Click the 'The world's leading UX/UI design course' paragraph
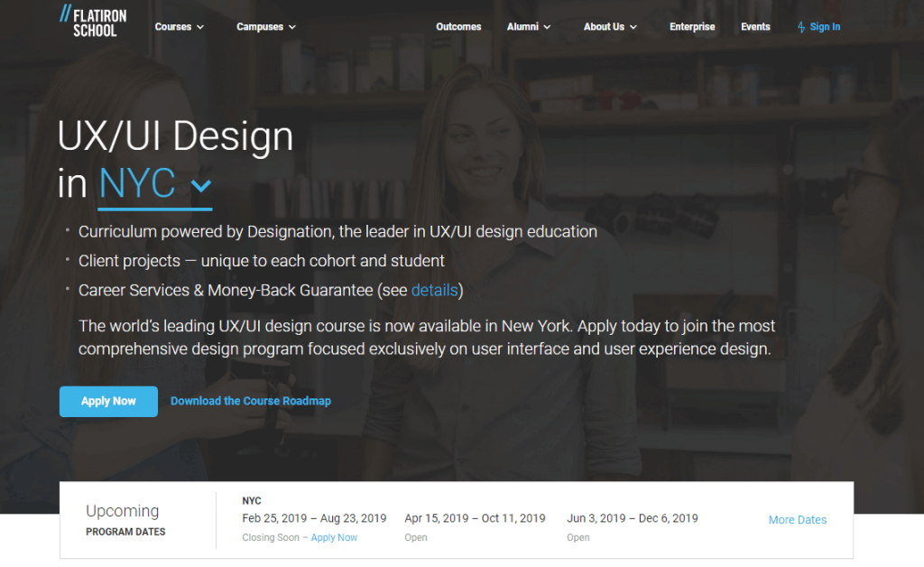 427,338
